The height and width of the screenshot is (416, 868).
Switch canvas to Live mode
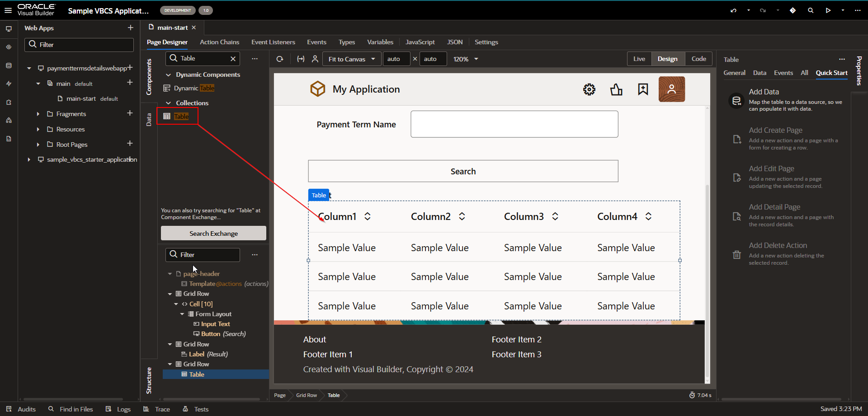tap(639, 59)
